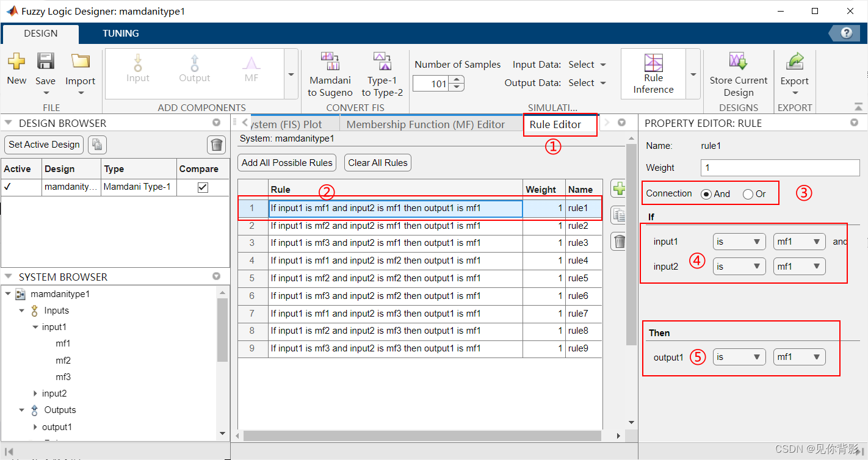Screen dimensions: 868x460
Task: Click the Clear All Rules button
Action: coord(378,163)
